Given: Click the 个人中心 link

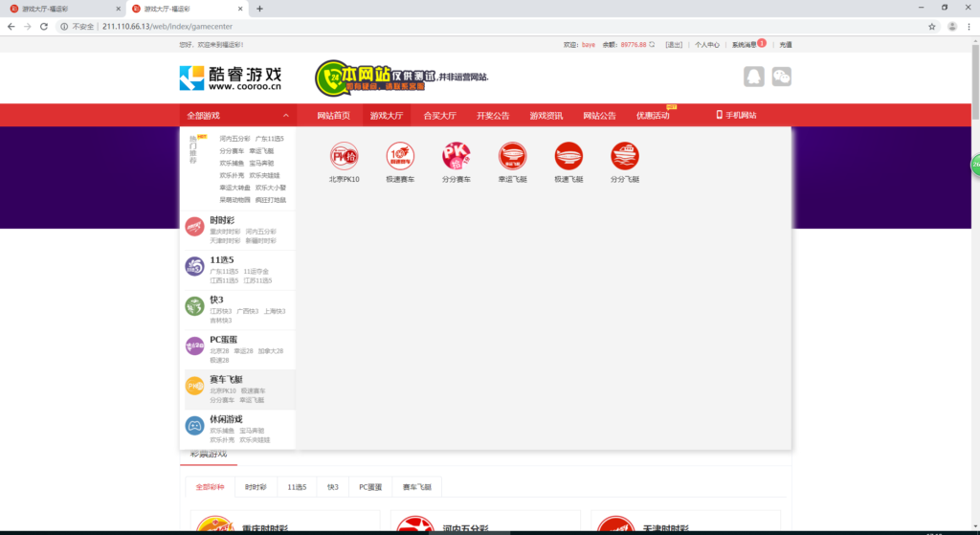Looking at the screenshot, I should 707,44.
